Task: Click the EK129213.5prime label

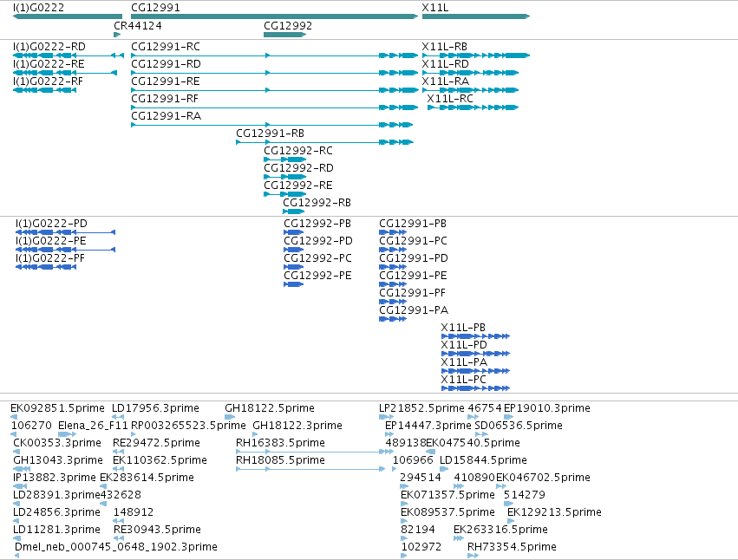Action: [x=554, y=512]
